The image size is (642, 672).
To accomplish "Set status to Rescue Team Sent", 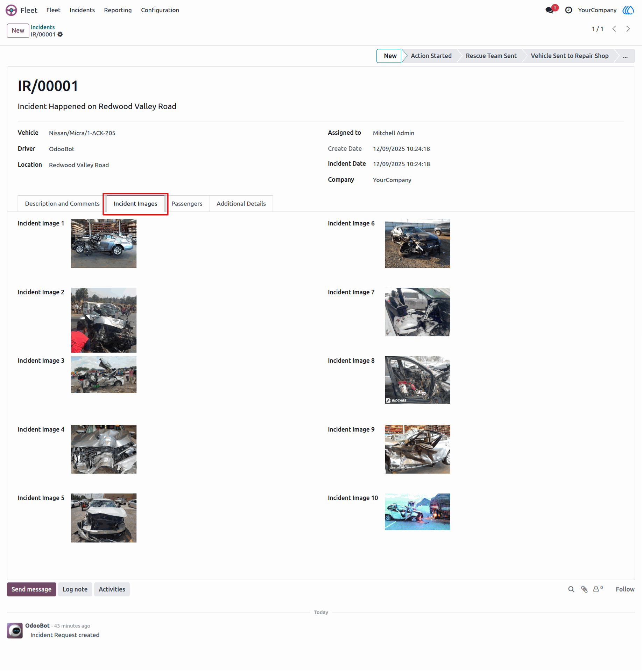I will (x=491, y=56).
